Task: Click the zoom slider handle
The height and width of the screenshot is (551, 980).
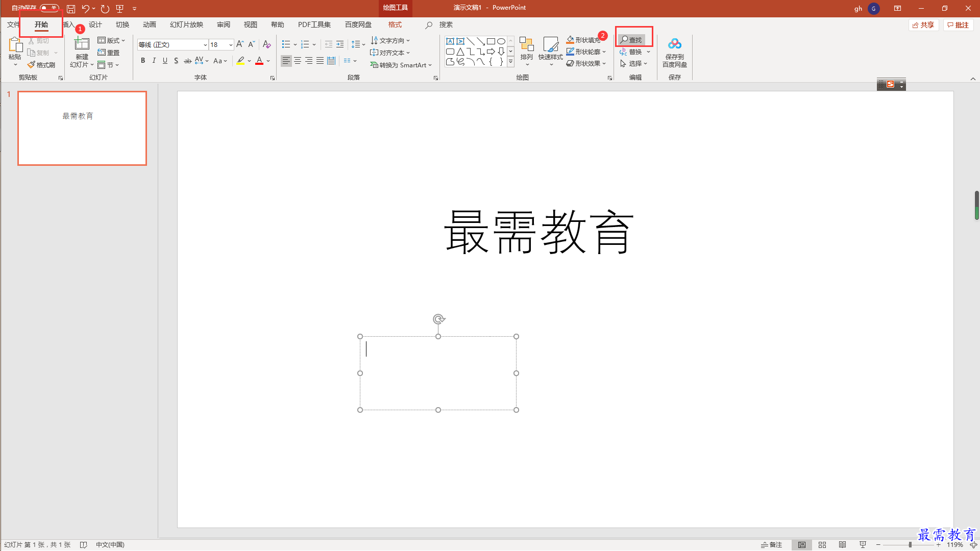Action: 910,545
